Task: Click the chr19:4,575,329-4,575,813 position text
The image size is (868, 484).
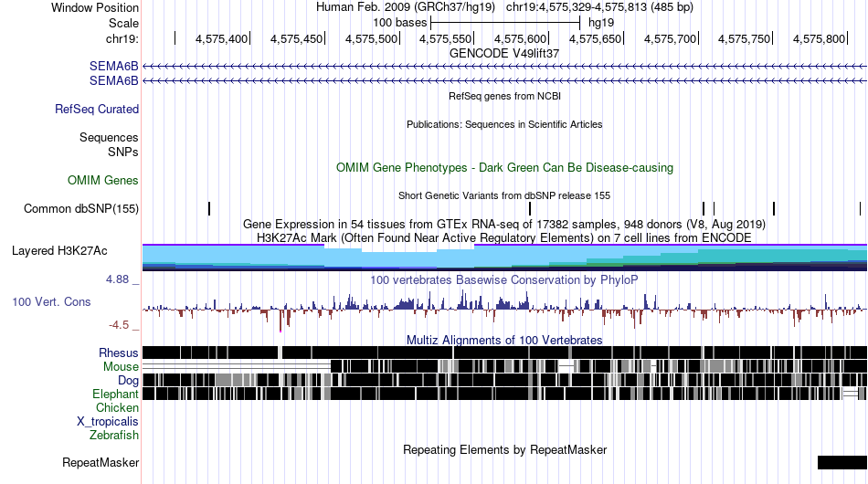Action: pos(599,7)
